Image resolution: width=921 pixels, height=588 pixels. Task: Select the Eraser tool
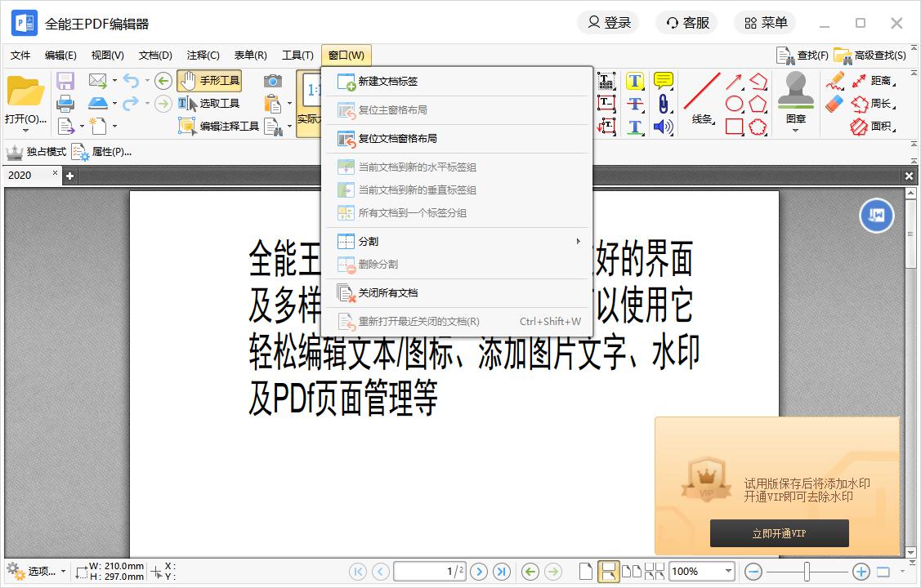click(834, 104)
